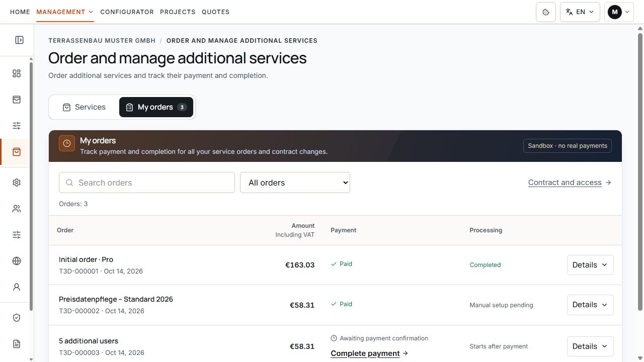The height and width of the screenshot is (362, 644).
Task: Open the archive box icon in sidebar
Action: [x=17, y=100]
